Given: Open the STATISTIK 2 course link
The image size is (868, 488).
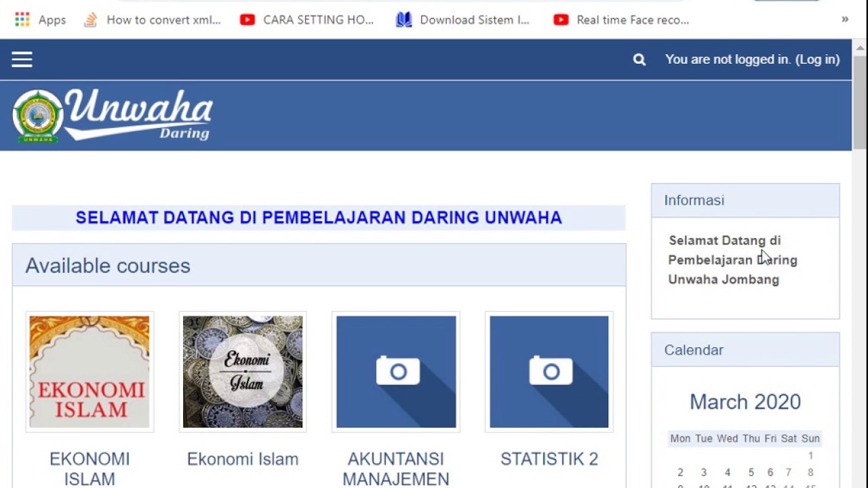Looking at the screenshot, I should 549,459.
